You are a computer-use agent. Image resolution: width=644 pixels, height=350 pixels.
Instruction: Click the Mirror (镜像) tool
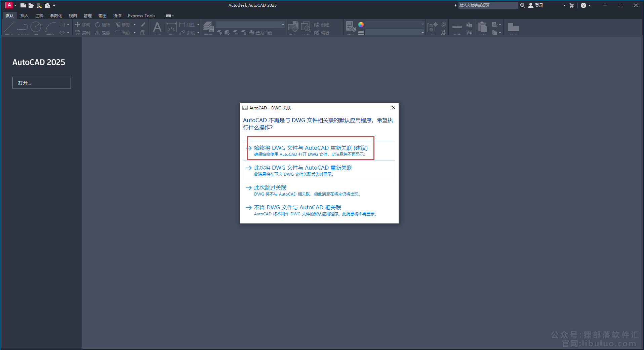point(103,33)
